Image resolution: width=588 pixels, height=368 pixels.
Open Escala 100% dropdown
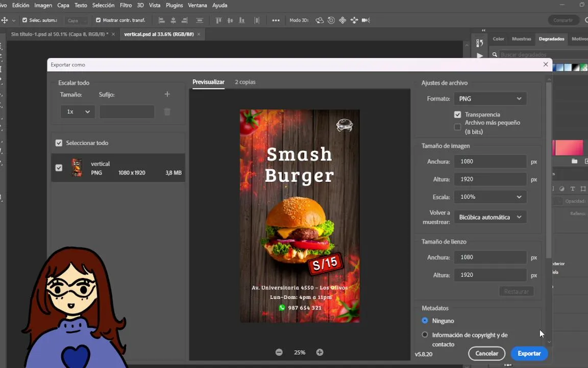(490, 197)
